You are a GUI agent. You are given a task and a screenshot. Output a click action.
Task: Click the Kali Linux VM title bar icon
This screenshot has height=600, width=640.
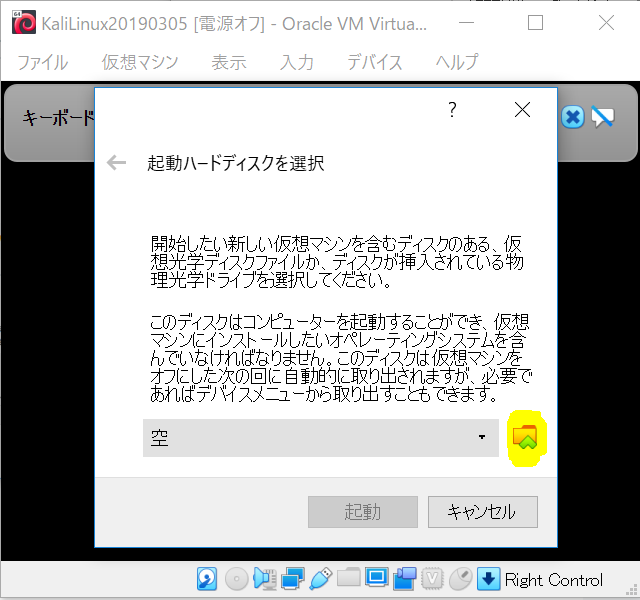[24, 22]
